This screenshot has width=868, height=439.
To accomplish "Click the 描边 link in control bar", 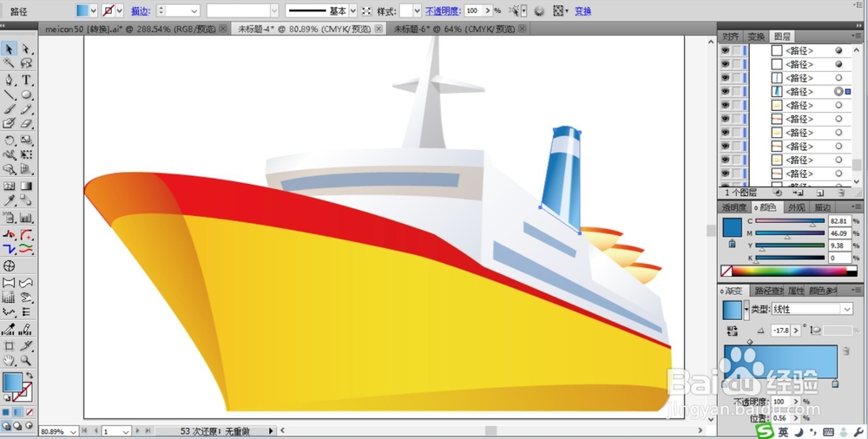I will [140, 11].
